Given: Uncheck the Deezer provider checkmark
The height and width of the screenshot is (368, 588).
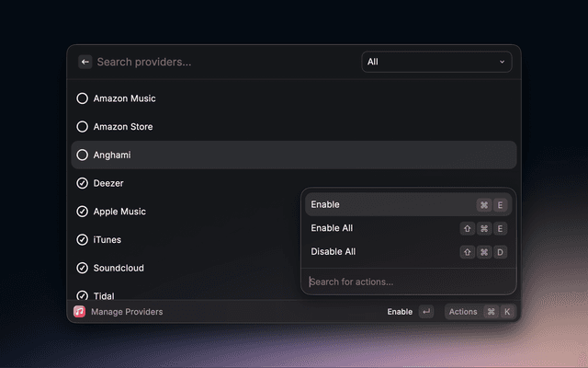Looking at the screenshot, I should point(83,184).
